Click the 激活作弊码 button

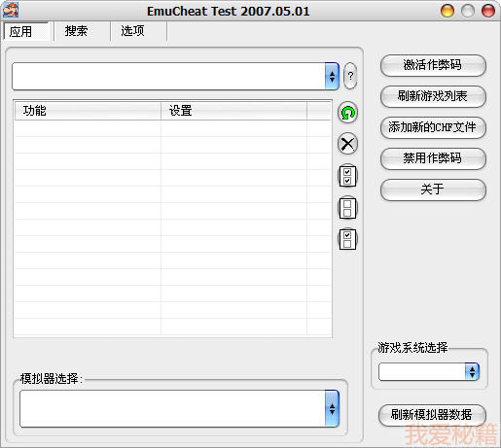[433, 65]
